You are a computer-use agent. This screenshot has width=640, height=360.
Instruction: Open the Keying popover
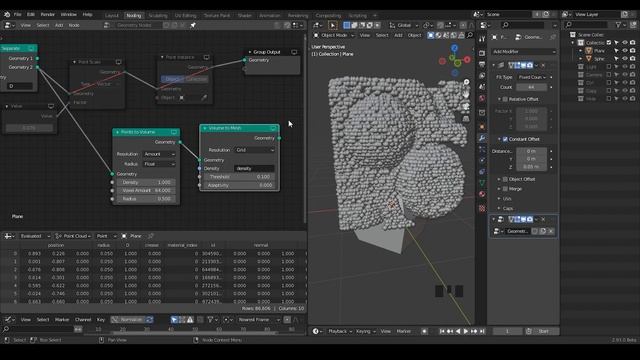pyautogui.click(x=365, y=331)
